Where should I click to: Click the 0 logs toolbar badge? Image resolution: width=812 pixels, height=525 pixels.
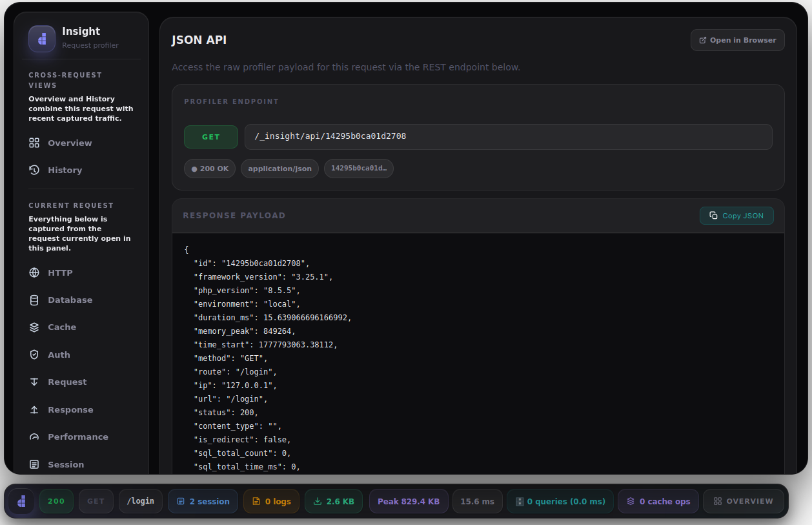pyautogui.click(x=271, y=501)
